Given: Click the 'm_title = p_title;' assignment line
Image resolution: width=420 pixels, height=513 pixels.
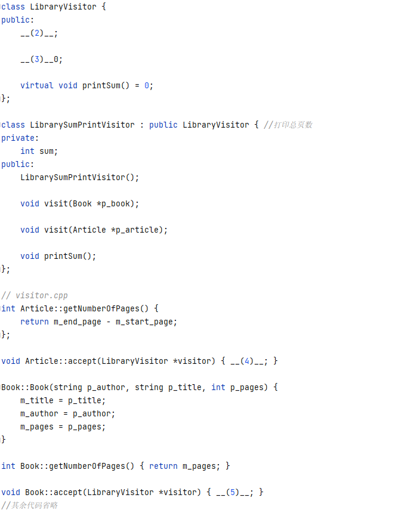Looking at the screenshot, I should (63, 400).
